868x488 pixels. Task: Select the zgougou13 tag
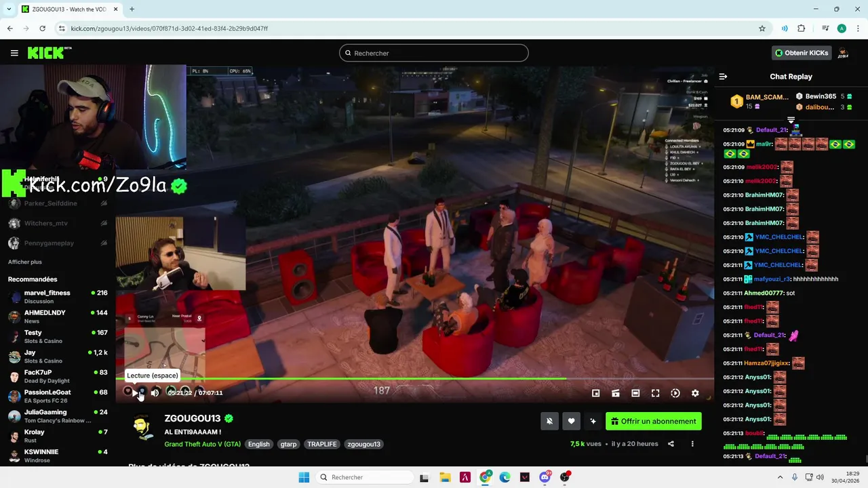(363, 444)
